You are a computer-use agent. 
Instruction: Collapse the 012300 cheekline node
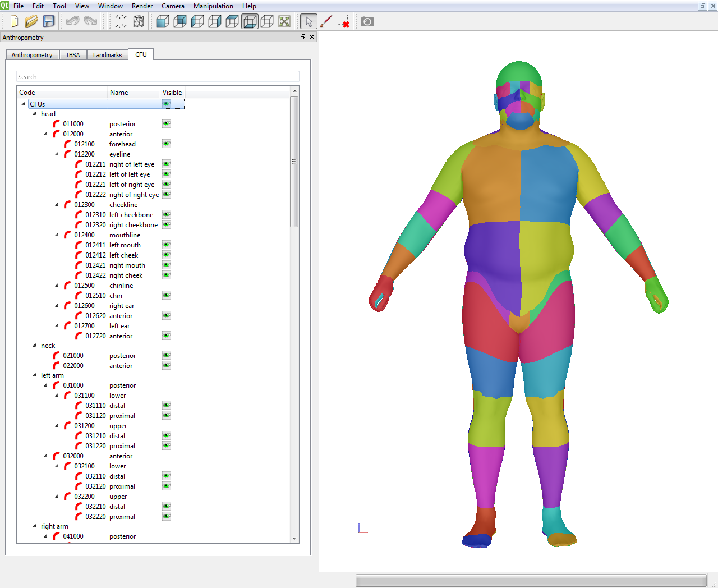[x=57, y=205]
